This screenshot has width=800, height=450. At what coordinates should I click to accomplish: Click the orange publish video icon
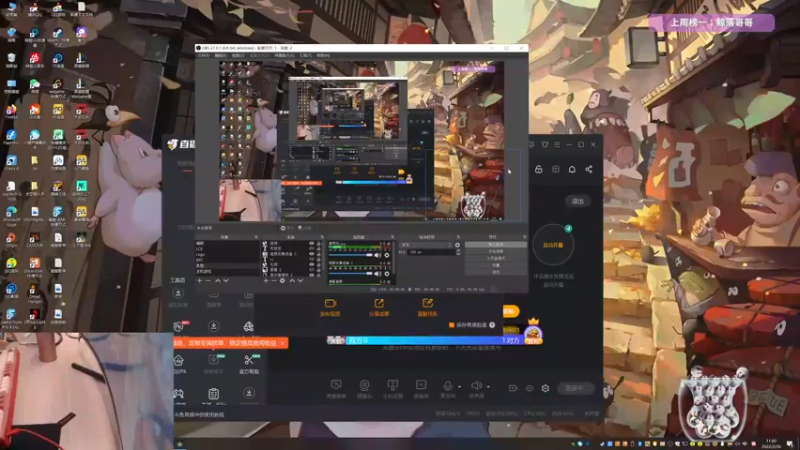(330, 304)
